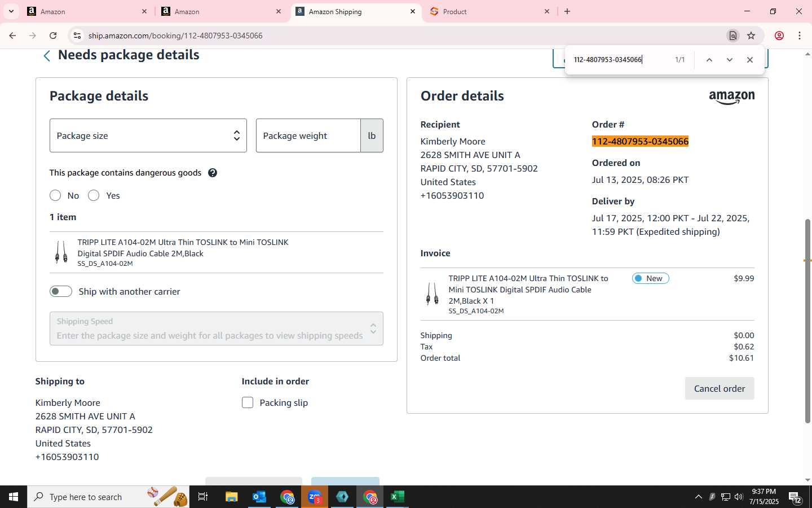Click the Cancel order button

pyautogui.click(x=720, y=388)
